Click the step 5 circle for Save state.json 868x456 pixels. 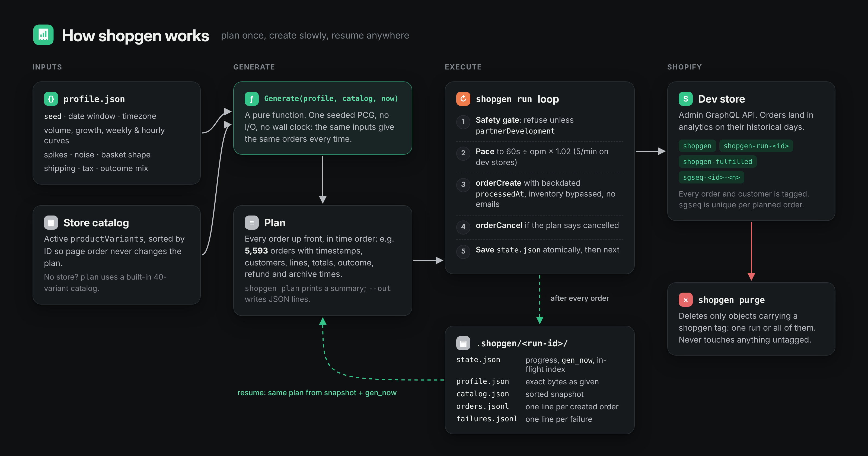[x=463, y=251]
